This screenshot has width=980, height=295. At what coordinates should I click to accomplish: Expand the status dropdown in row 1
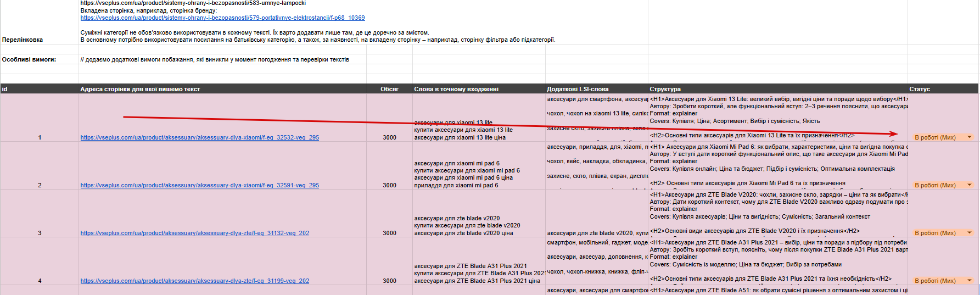pyautogui.click(x=969, y=137)
